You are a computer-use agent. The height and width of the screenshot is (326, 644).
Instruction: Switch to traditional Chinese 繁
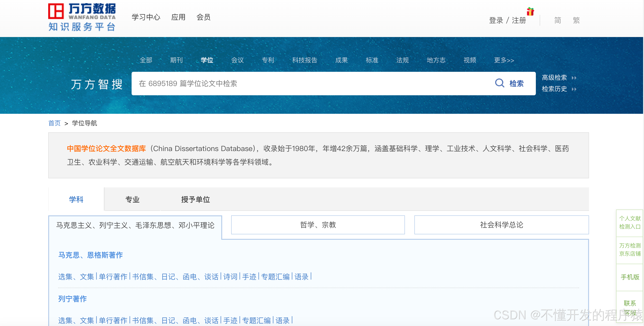pyautogui.click(x=576, y=20)
